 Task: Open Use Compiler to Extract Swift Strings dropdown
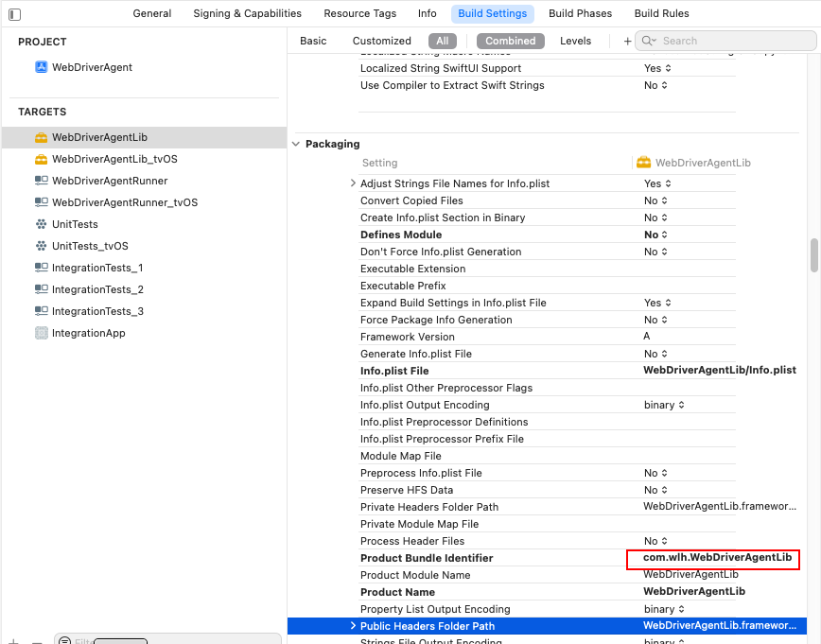click(655, 85)
